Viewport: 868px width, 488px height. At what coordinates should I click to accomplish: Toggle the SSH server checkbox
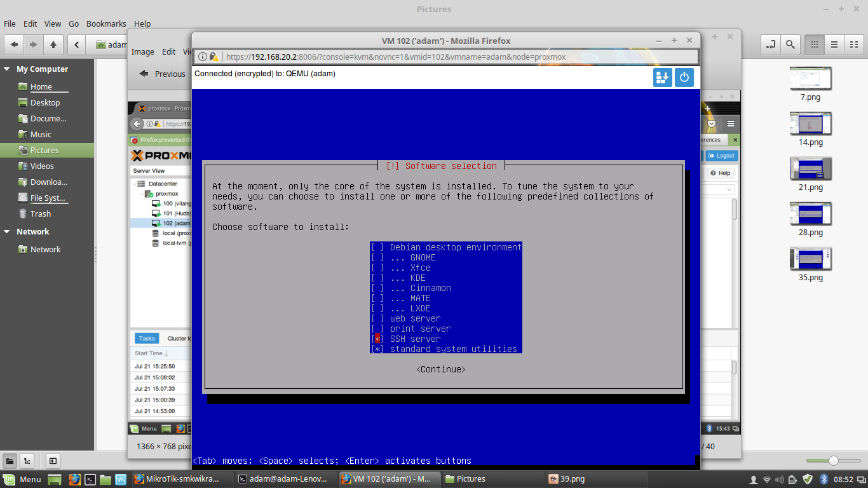click(377, 339)
